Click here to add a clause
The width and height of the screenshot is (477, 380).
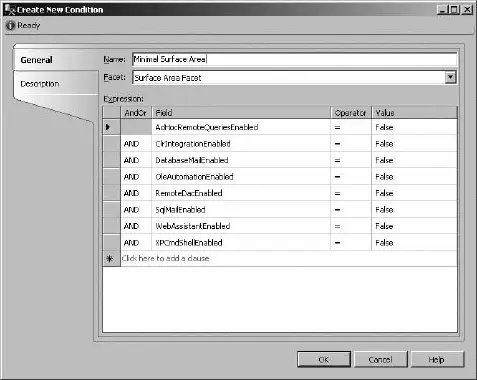[x=165, y=259]
